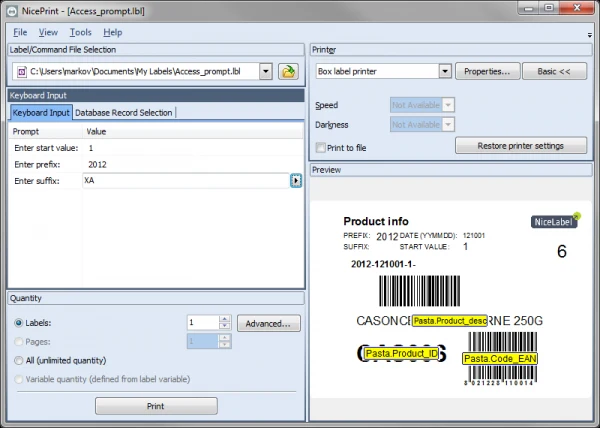Click the Keyboard Input panel header
The height and width of the screenshot is (428, 600).
[156, 95]
